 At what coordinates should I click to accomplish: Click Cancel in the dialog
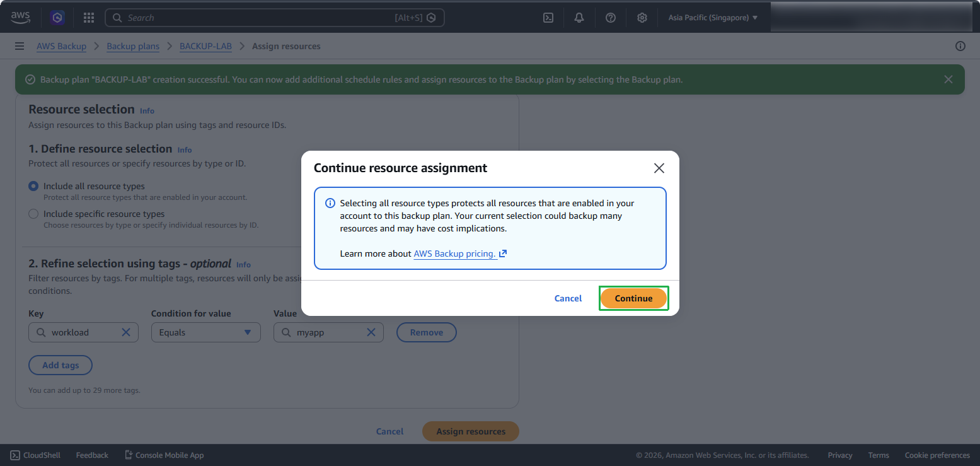(568, 298)
